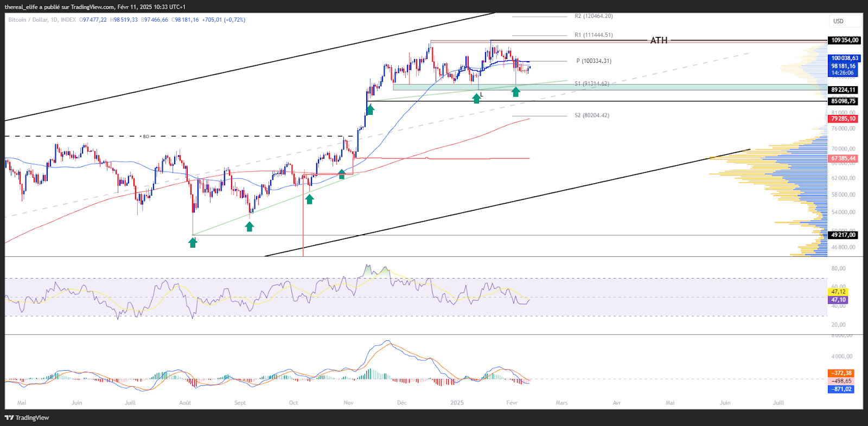Click the Avr label on time axis

617,403
